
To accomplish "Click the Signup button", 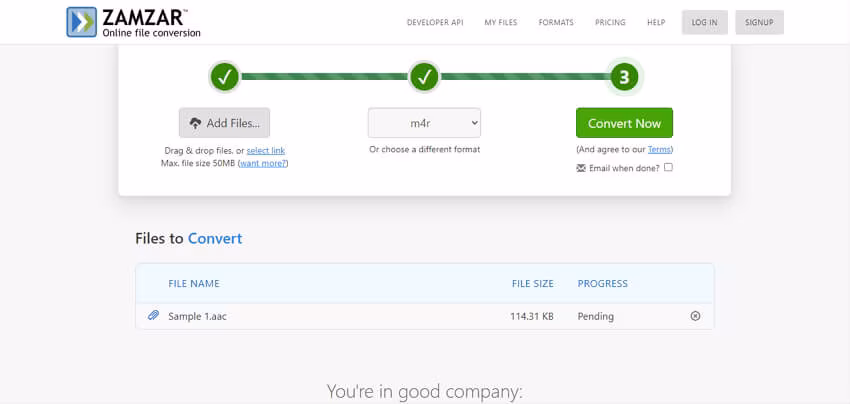I will (x=759, y=22).
